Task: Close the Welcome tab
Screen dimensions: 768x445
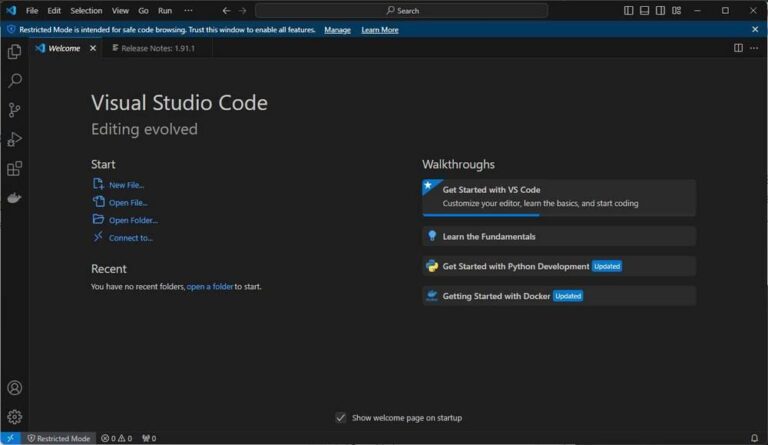Action: coord(93,48)
